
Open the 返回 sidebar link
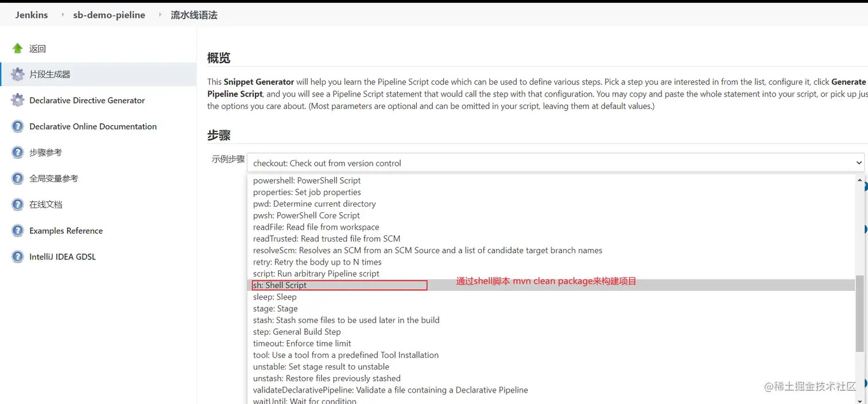[x=37, y=49]
